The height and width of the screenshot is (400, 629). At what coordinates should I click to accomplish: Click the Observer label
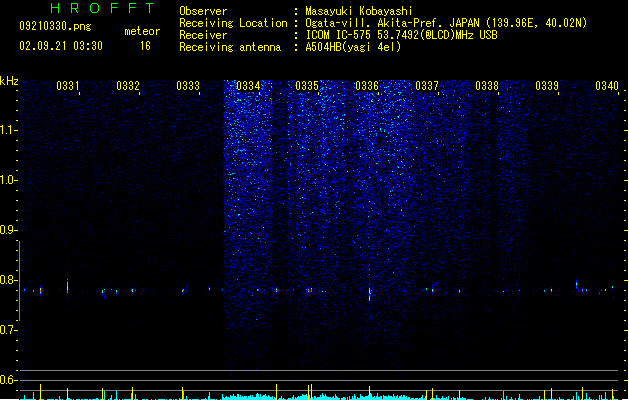pos(203,11)
